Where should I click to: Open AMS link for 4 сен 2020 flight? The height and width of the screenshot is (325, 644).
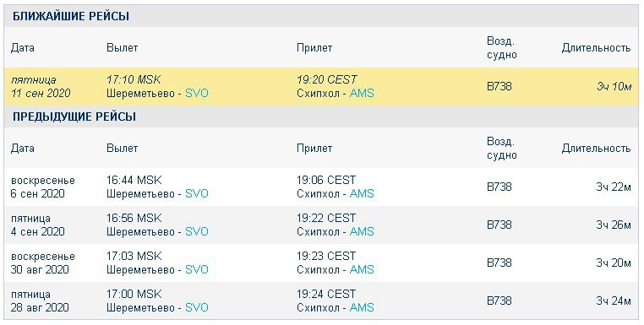pyautogui.click(x=362, y=231)
